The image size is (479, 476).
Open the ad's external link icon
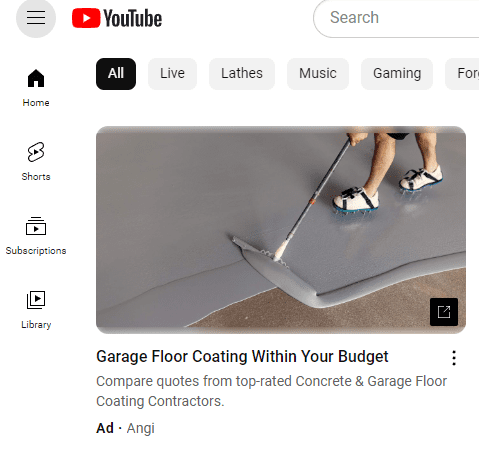444,312
